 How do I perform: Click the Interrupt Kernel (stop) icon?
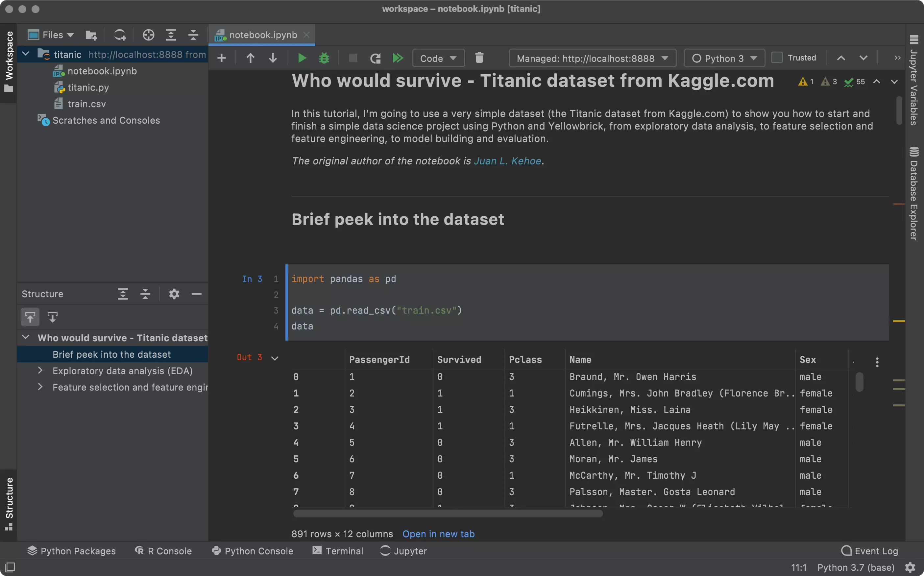[x=352, y=59]
